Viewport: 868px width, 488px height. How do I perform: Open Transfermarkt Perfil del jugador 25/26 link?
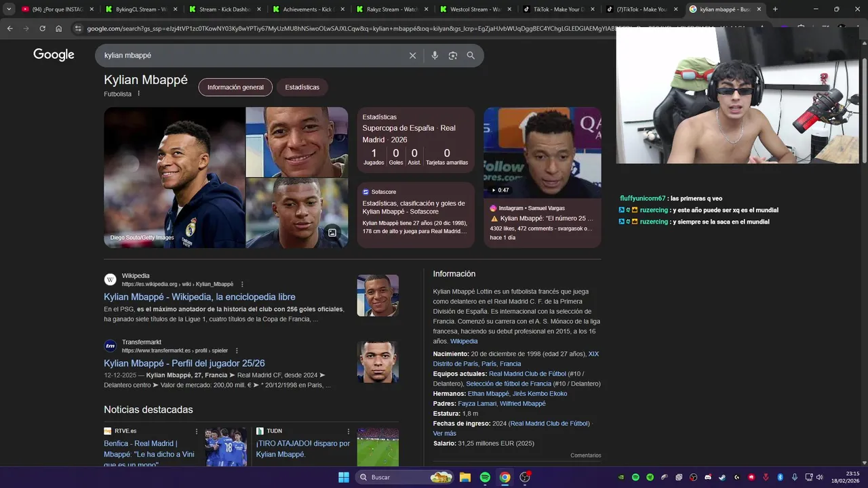click(x=184, y=363)
